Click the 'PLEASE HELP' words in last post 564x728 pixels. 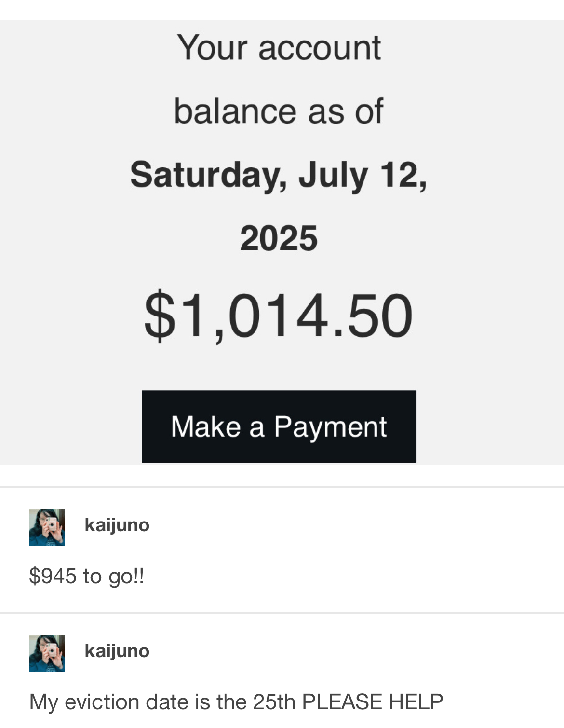tap(372, 702)
